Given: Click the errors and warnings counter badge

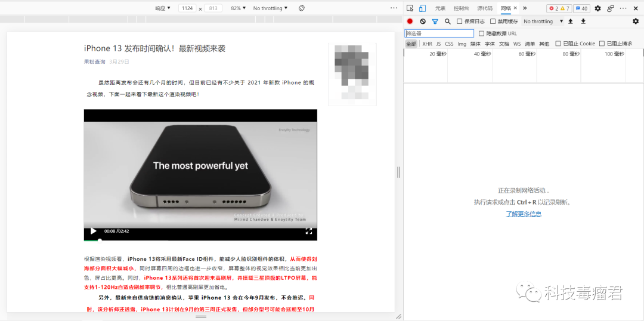Looking at the screenshot, I should [559, 8].
